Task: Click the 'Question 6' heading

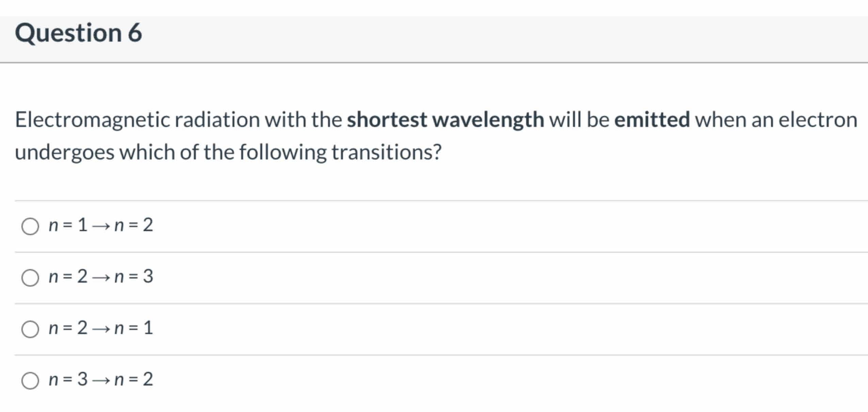Action: [78, 33]
